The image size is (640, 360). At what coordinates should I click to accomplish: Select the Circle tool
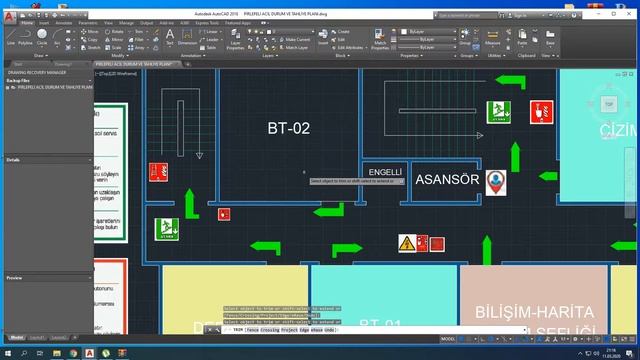coord(42,37)
